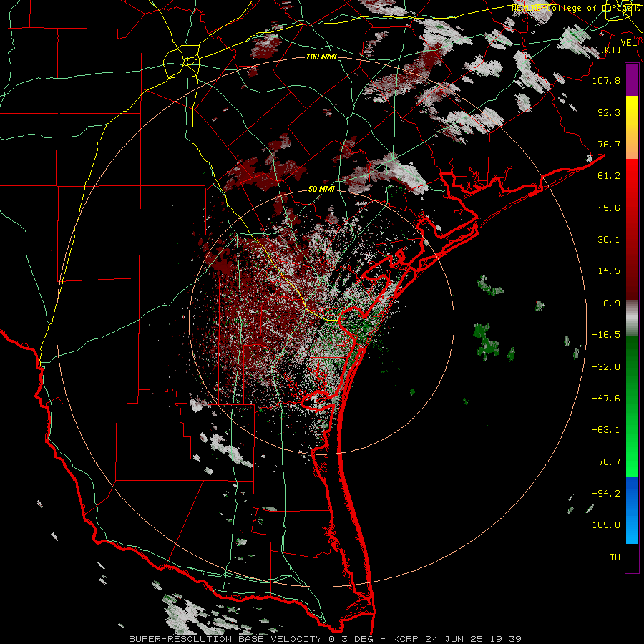Pick the purple segment of the velocity color bar
Screen dimensions: 644x644
coord(632,79)
